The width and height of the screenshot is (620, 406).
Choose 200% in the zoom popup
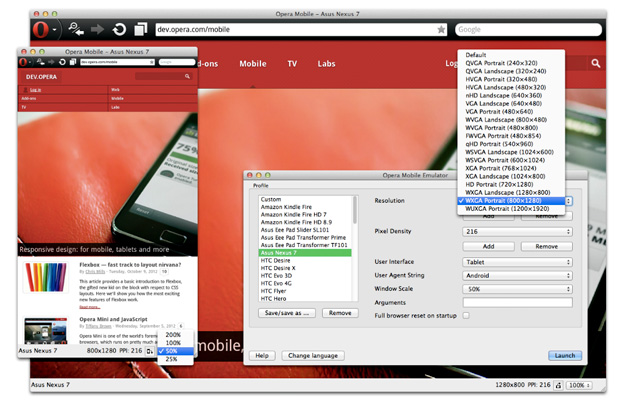tap(175, 335)
